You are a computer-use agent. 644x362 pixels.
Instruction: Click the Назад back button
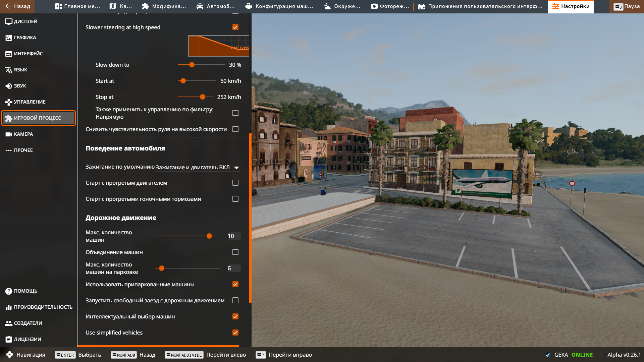[17, 6]
